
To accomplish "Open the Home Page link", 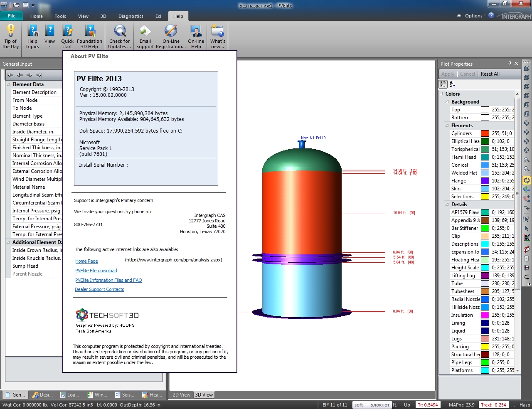I will click(86, 261).
